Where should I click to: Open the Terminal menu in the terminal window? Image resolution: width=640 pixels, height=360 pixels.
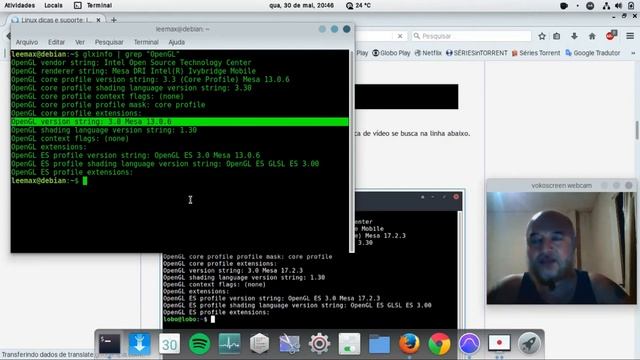point(146,42)
